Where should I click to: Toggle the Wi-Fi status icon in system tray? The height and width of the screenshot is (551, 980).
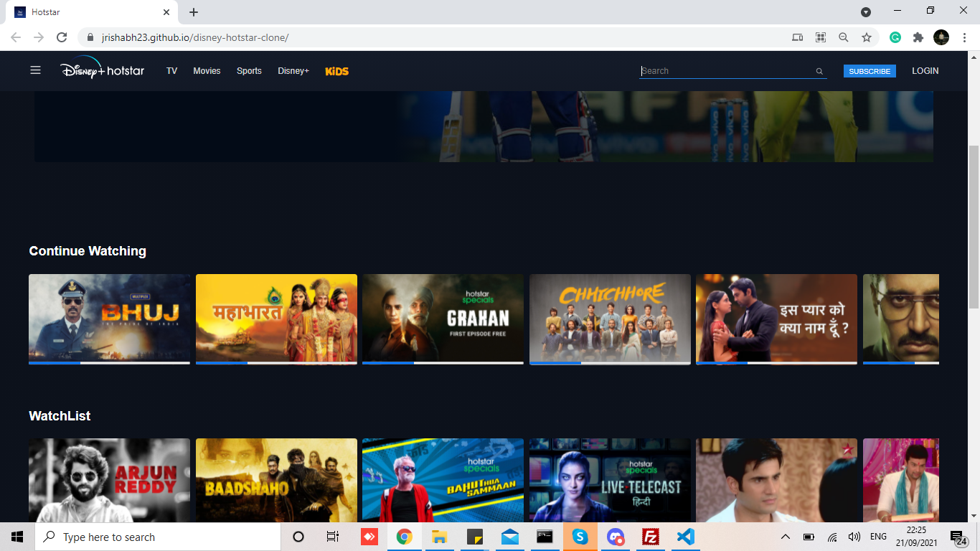832,537
